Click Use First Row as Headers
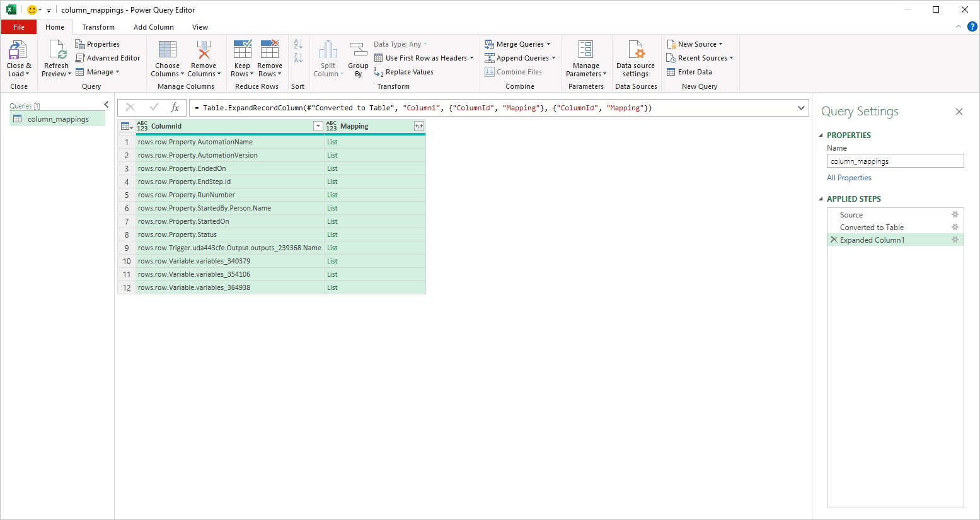This screenshot has width=980, height=520. (x=424, y=58)
